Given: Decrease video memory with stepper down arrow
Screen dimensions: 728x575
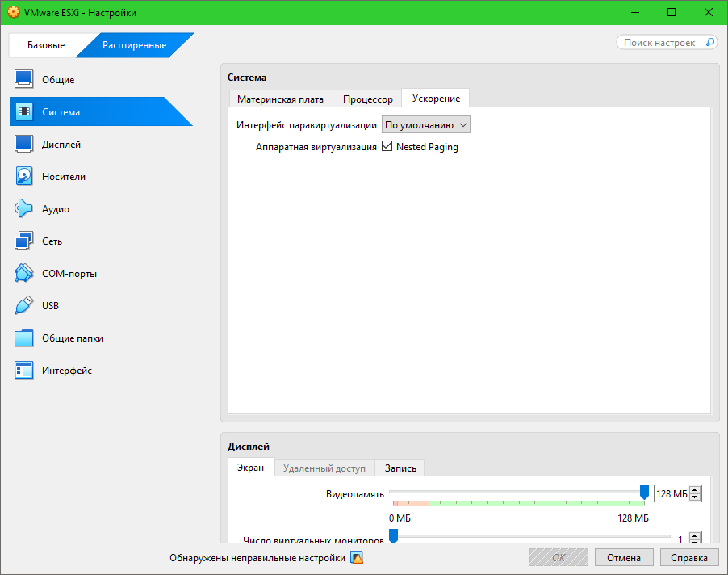Looking at the screenshot, I should (x=696, y=497).
